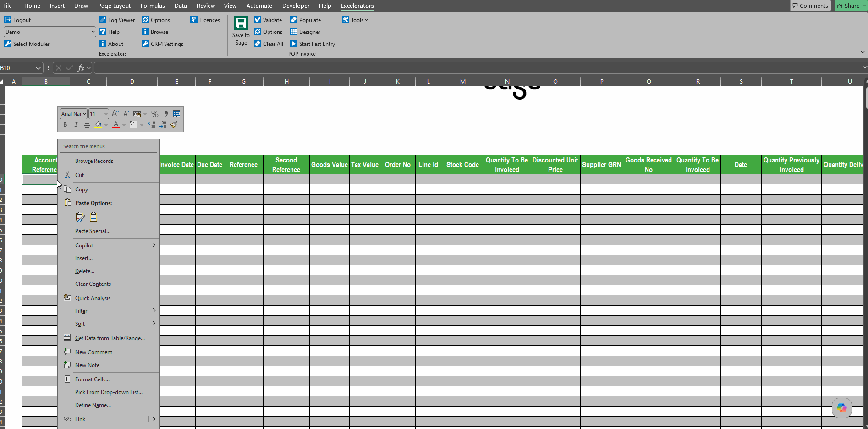Open the font color dropdown arrow
The height and width of the screenshot is (429, 868).
coord(124,125)
